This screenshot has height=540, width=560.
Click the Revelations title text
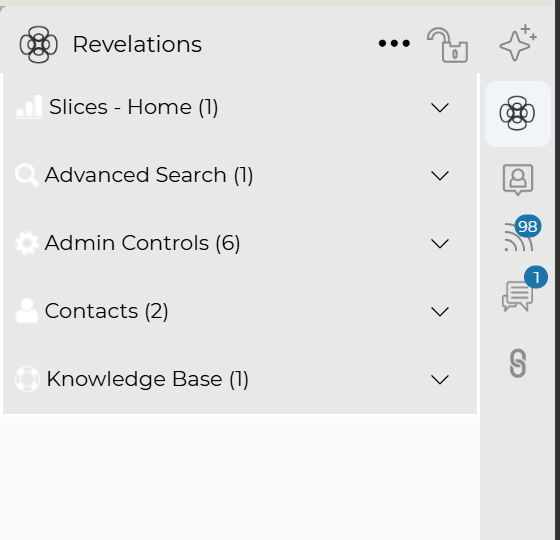coord(137,44)
